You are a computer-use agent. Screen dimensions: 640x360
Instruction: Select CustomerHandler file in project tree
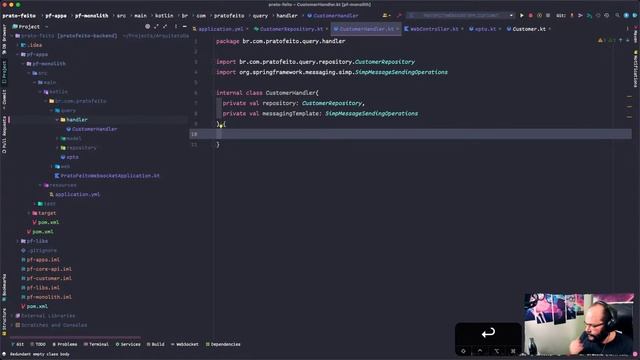pyautogui.click(x=94, y=129)
